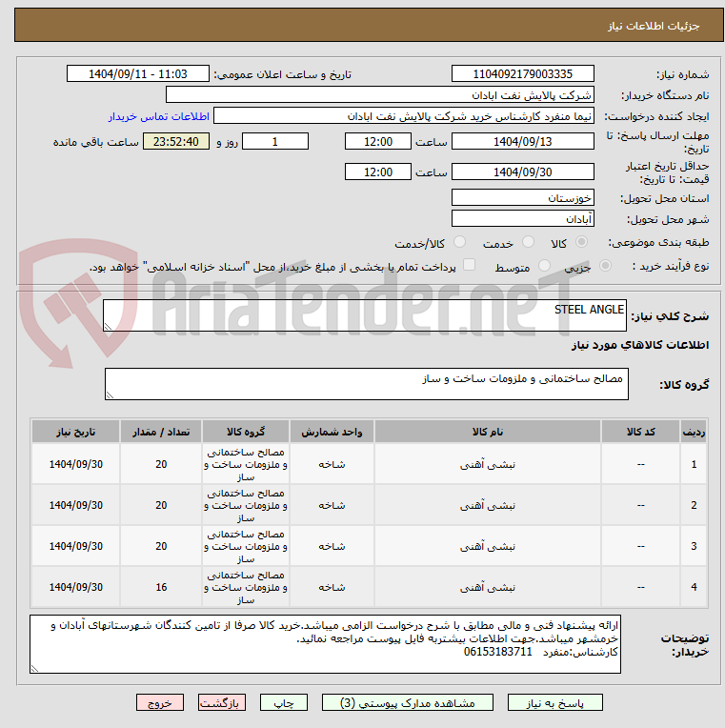Screen dimensions: 725x728
Task: Click نبشی آهنی in row 1
Action: [488, 464]
